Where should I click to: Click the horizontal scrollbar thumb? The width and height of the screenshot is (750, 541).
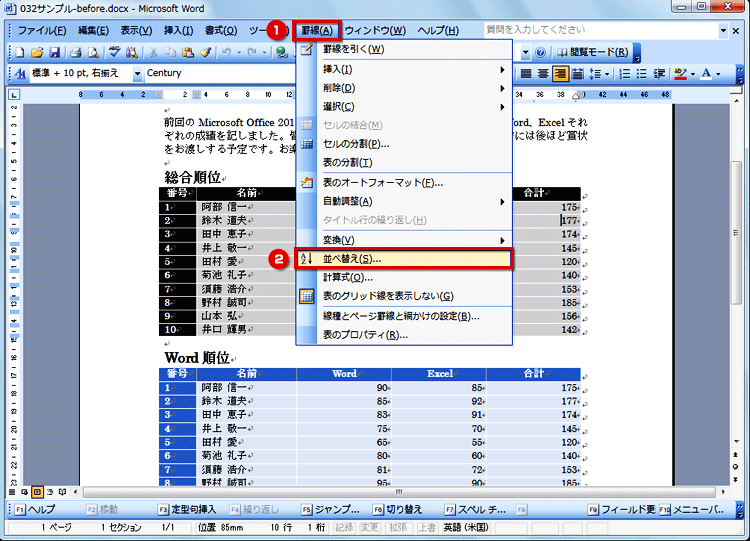coord(399,492)
